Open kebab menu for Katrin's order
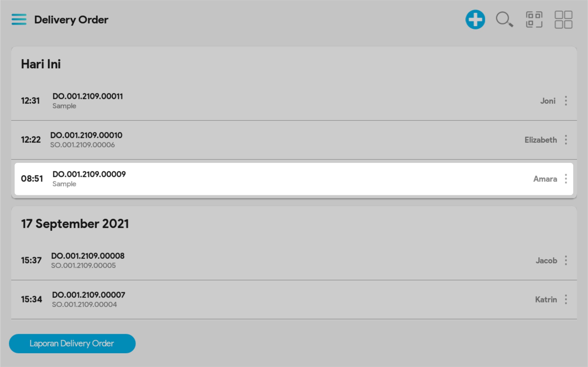588x367 pixels. point(566,299)
